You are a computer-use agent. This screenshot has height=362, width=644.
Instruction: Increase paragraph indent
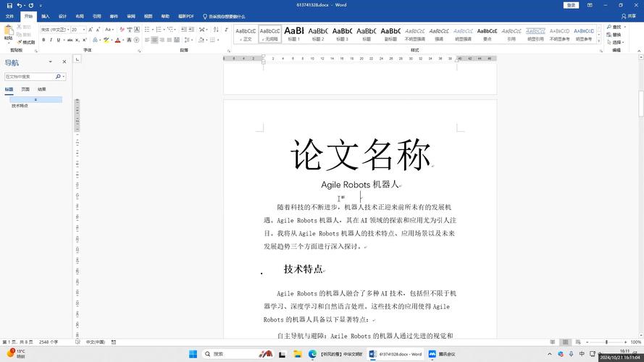191,30
